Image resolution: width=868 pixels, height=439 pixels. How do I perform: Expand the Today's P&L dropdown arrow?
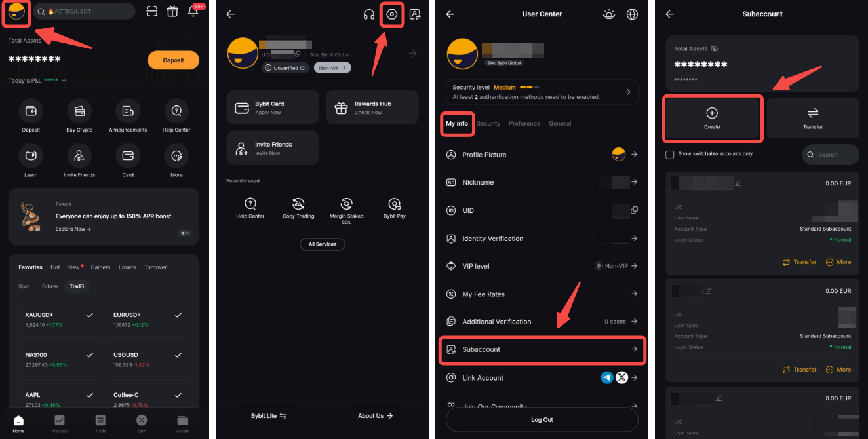[x=64, y=81]
